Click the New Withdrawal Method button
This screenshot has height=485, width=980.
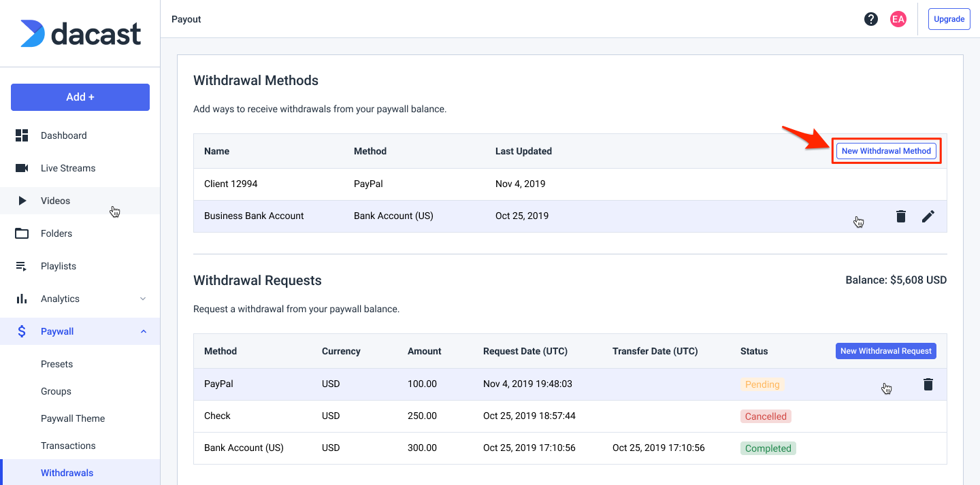886,150
